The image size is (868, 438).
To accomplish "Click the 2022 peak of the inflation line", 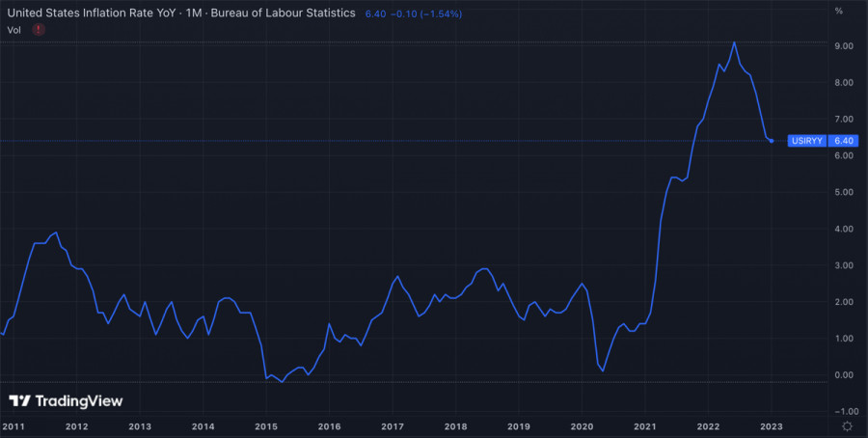I will (x=735, y=42).
